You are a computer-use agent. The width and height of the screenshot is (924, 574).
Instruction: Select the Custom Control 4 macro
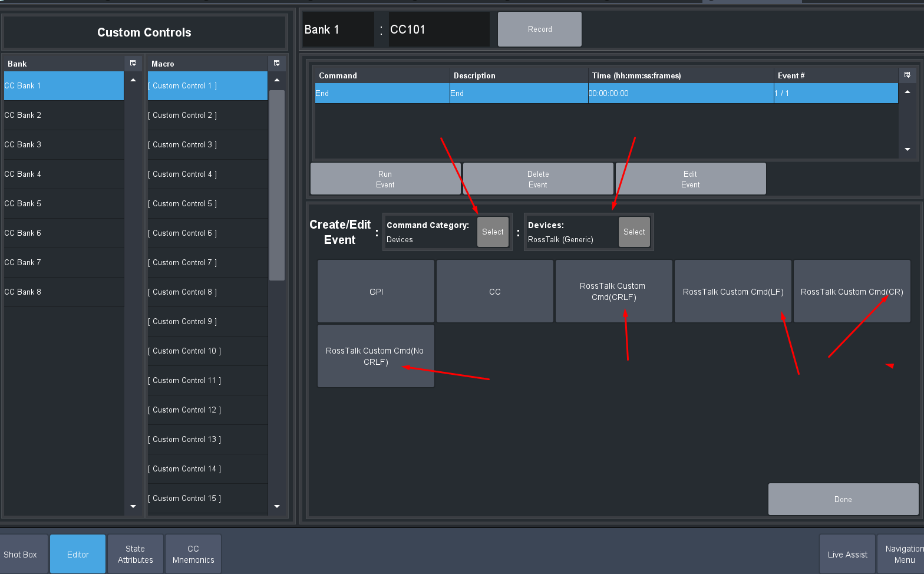click(207, 174)
